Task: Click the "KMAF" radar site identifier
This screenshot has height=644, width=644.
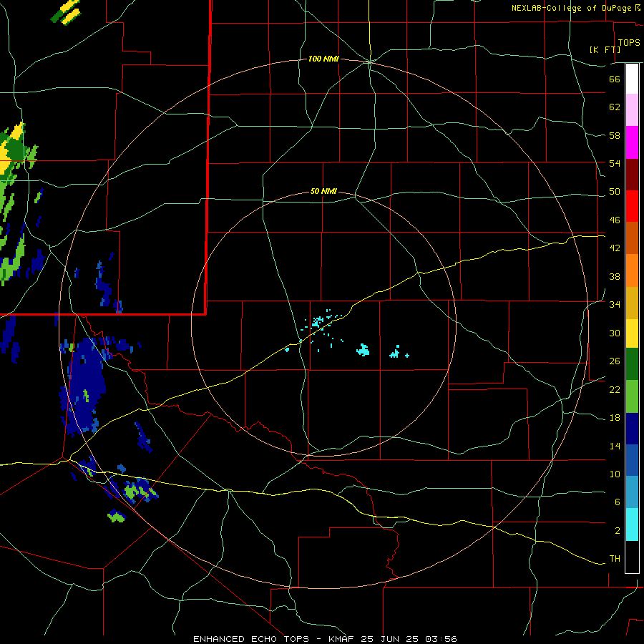Action: [341, 639]
